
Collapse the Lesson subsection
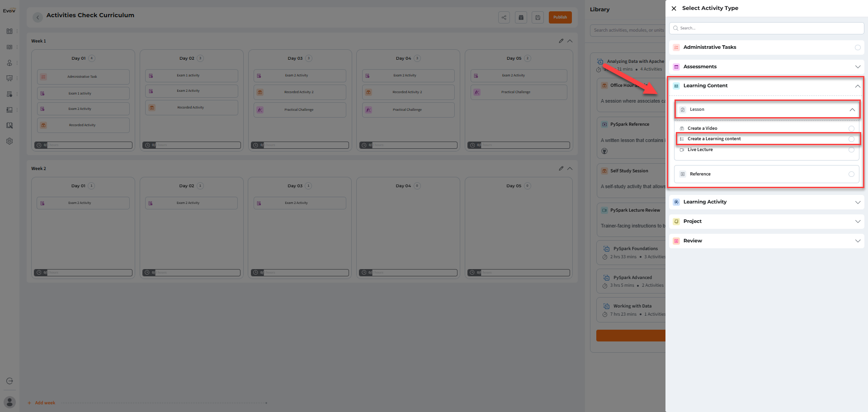(852, 109)
